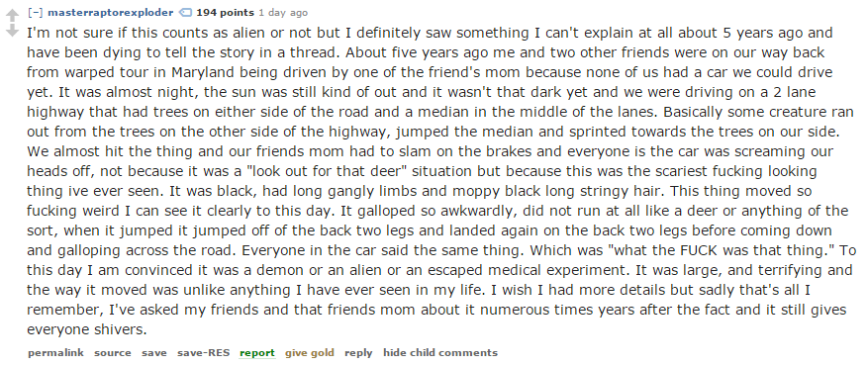This screenshot has height=366, width=868.
Task: Reply to the comment
Action: click(358, 353)
